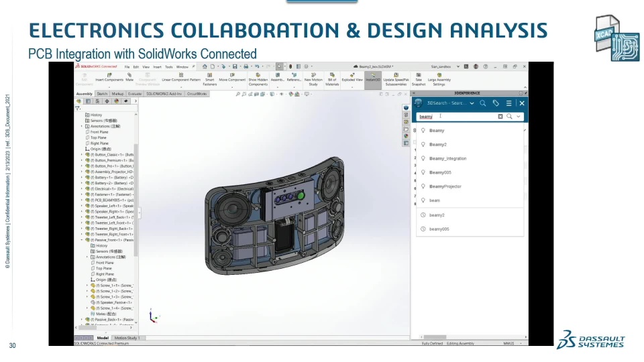This screenshot has width=644, height=362.
Task: Open the Window menu
Action: coord(182,67)
